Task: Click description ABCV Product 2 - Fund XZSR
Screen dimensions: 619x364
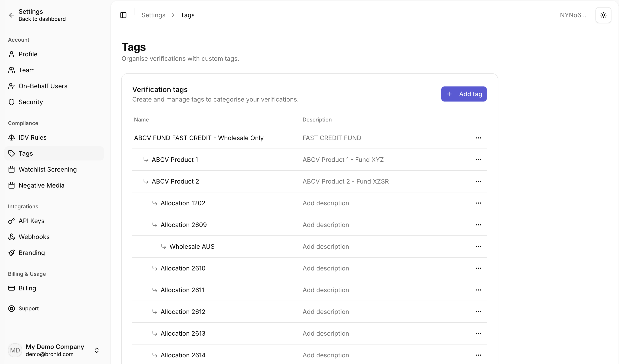Action: 346,181
